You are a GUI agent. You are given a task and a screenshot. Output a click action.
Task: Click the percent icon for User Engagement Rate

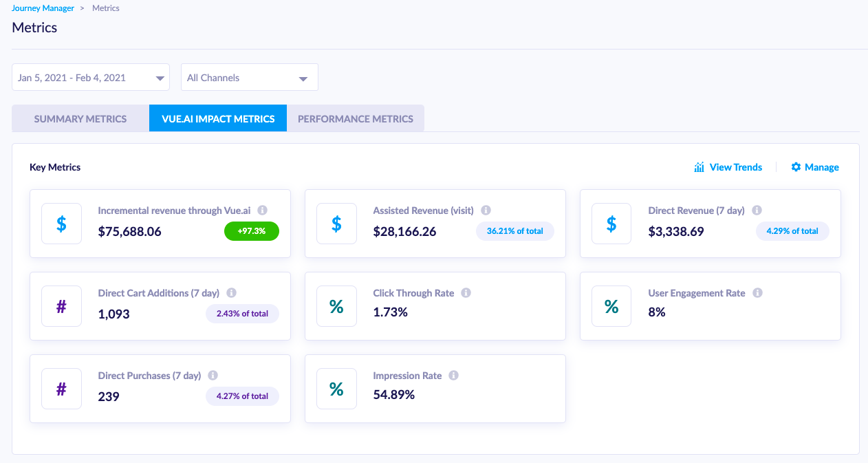tap(611, 306)
